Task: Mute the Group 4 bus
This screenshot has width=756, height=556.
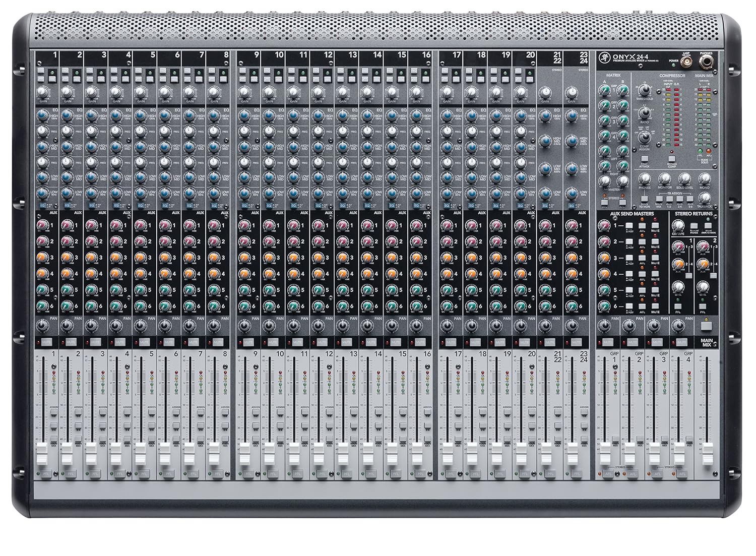Action: 681,342
